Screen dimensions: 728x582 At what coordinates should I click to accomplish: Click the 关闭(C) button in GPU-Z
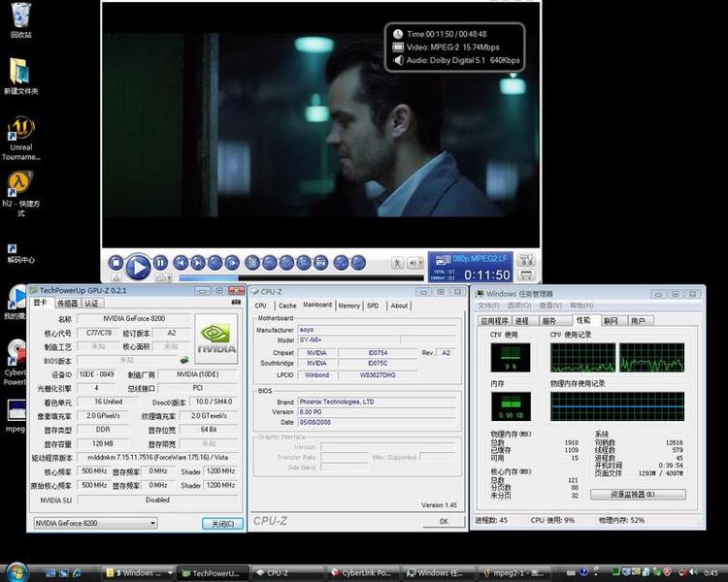(222, 524)
